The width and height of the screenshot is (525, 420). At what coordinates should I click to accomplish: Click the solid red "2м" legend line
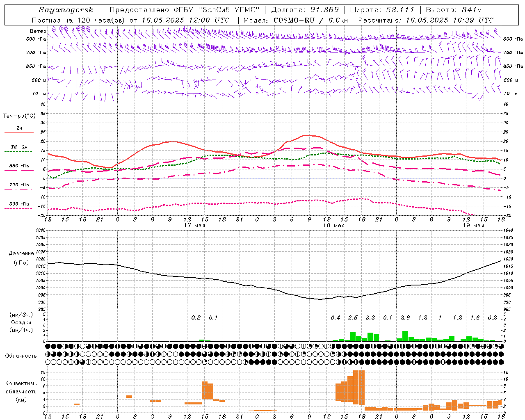tap(19, 132)
